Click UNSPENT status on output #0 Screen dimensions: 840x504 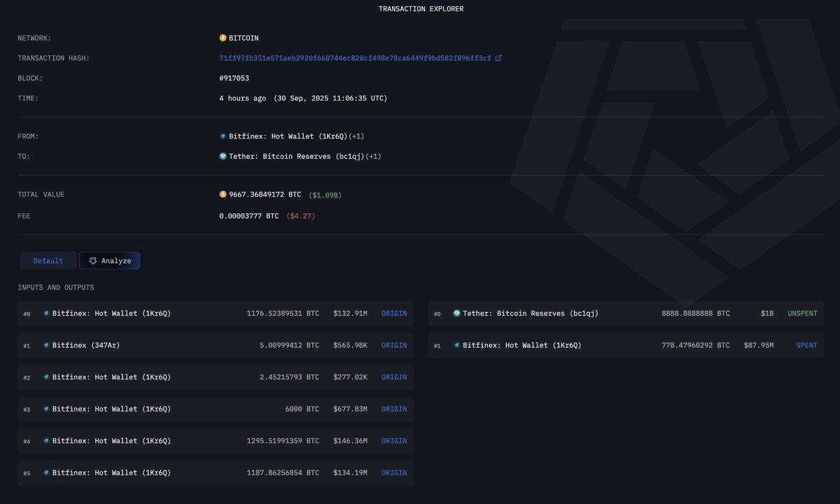click(802, 314)
